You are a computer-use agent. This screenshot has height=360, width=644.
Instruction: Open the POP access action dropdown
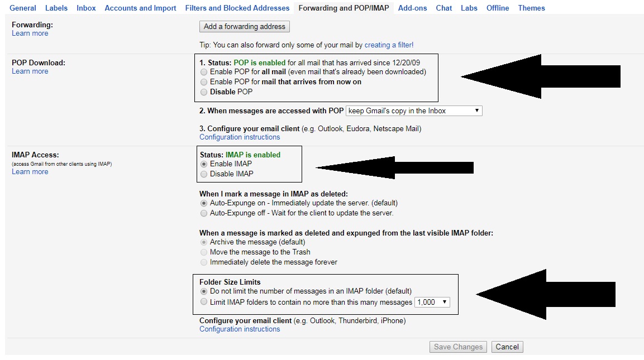pyautogui.click(x=413, y=111)
